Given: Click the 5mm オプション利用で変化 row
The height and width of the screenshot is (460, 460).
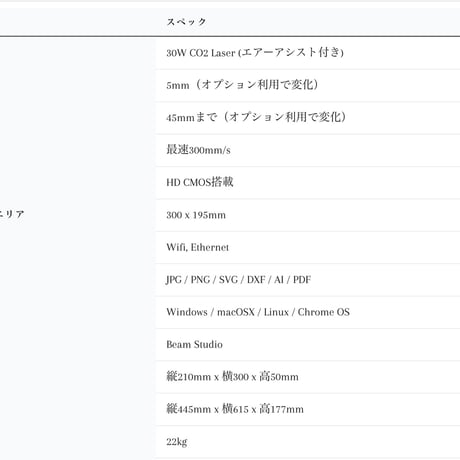Looking at the screenshot, I should 308,85.
